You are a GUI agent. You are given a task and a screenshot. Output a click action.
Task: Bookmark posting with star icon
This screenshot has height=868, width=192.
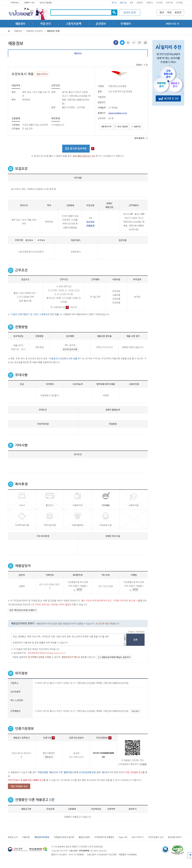pos(128,43)
